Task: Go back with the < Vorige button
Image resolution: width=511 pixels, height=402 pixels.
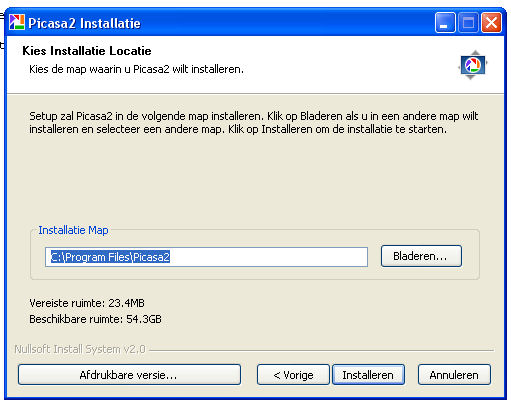Action: 293,375
